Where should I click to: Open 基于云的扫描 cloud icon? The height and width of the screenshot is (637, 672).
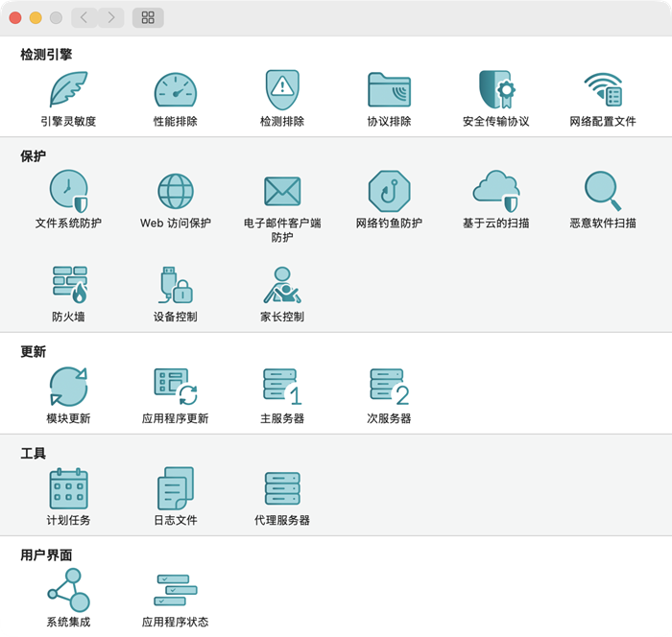tap(496, 191)
